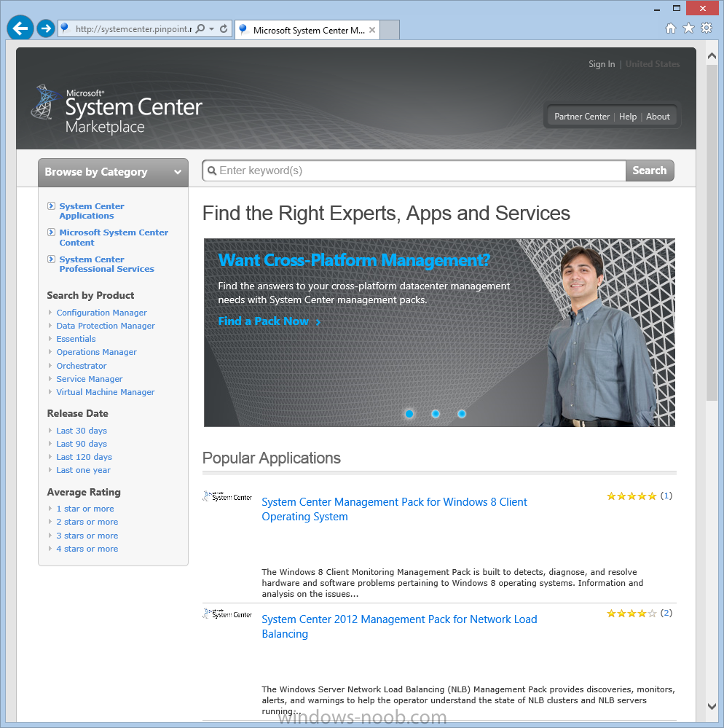The image size is (724, 728).
Task: Change the United States region link
Action: pos(653,64)
